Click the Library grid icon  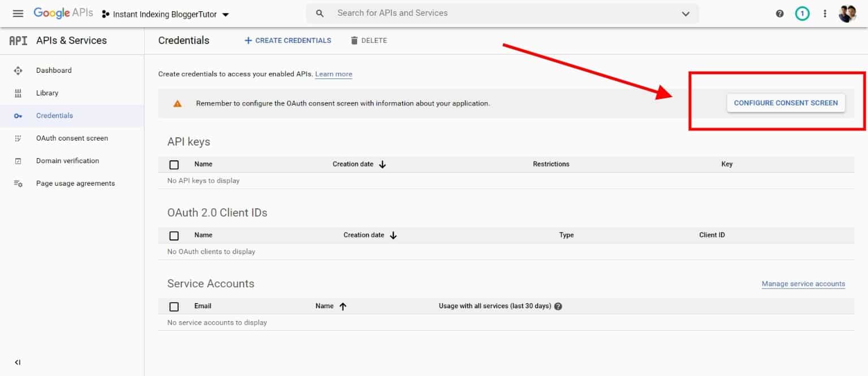tap(18, 93)
